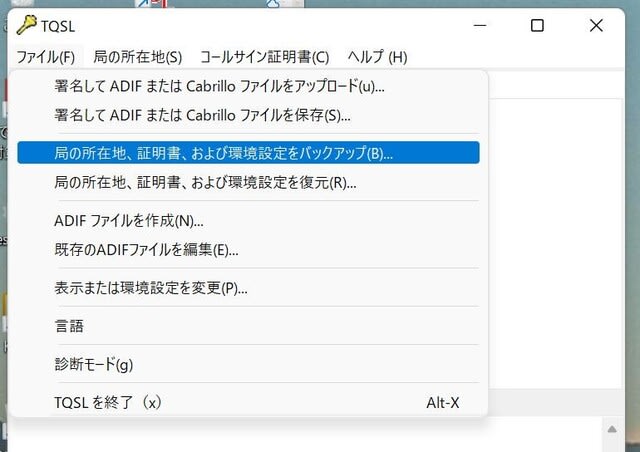Expand the 言語 language submenu
This screenshot has height=452, width=640.
point(69,326)
